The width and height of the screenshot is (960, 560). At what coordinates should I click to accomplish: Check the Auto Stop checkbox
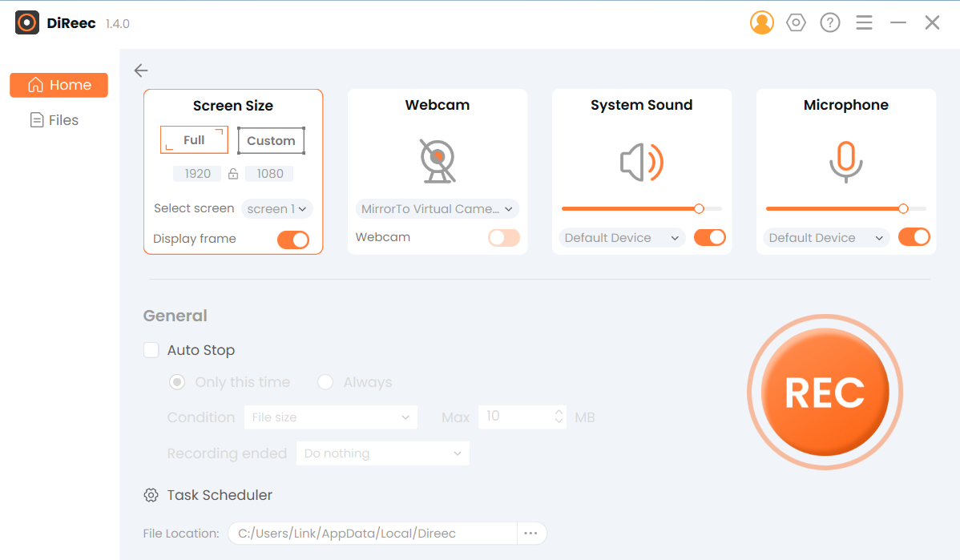pos(151,350)
